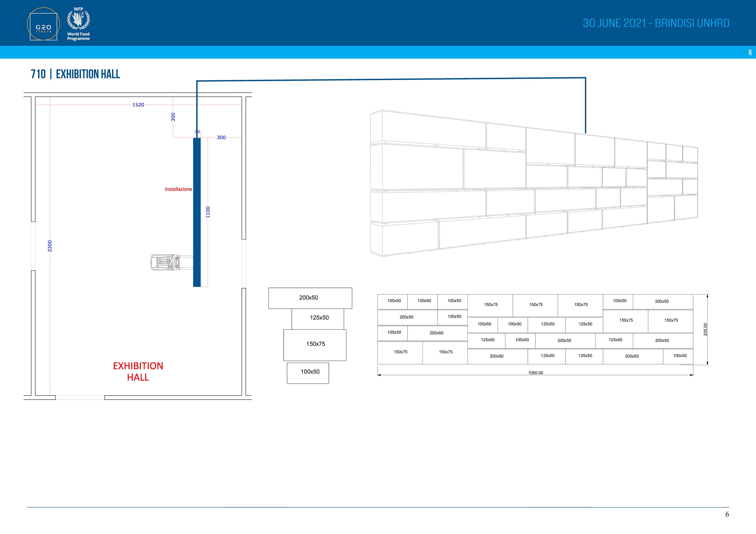Screen dimensions: 756x534
Task: Click the 150x75 legend box
Action: [315, 344]
